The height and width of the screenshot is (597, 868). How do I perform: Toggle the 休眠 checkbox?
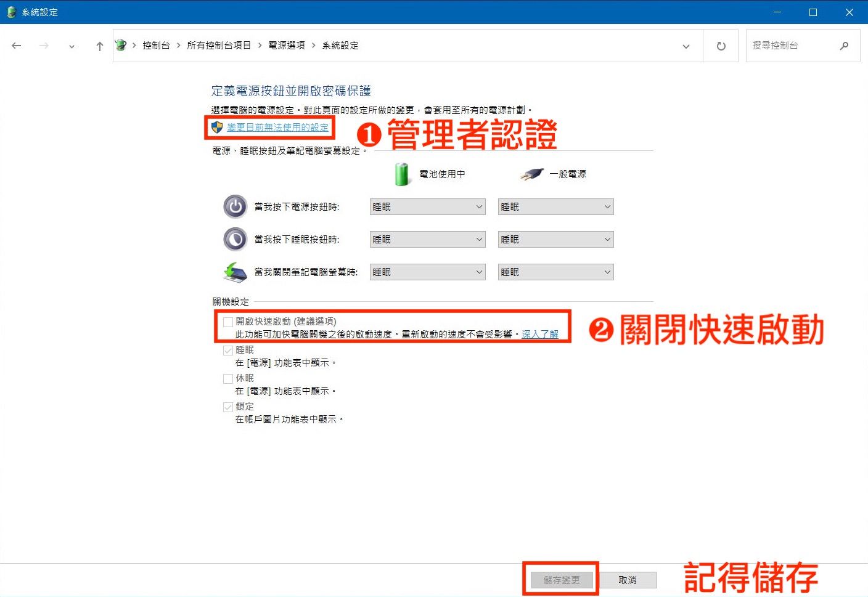pos(228,378)
